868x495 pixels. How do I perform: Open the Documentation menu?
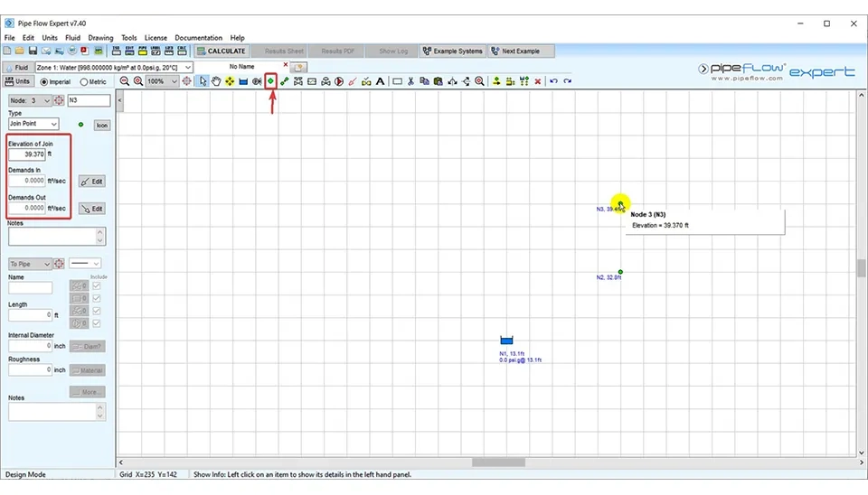click(198, 38)
